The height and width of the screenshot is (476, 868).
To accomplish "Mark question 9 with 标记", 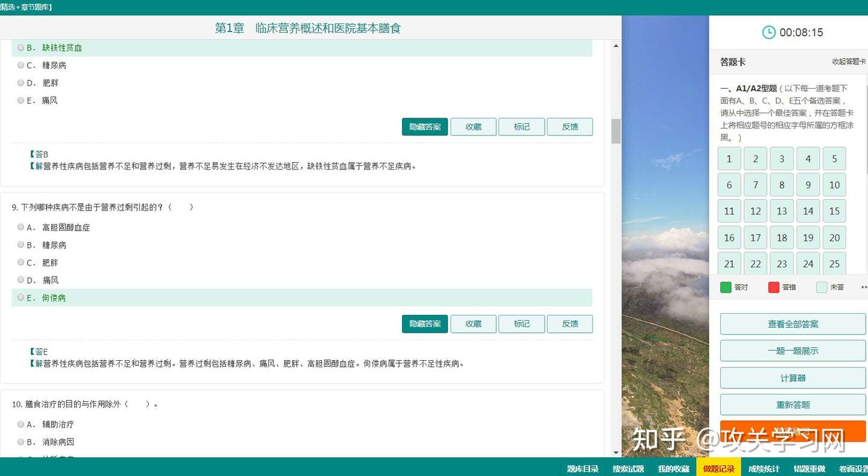I will pyautogui.click(x=521, y=324).
